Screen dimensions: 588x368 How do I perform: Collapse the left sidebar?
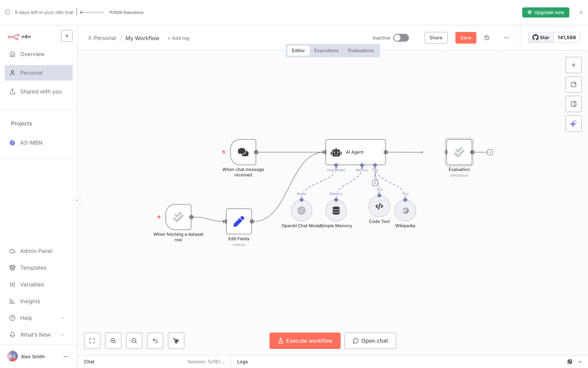tap(77, 201)
